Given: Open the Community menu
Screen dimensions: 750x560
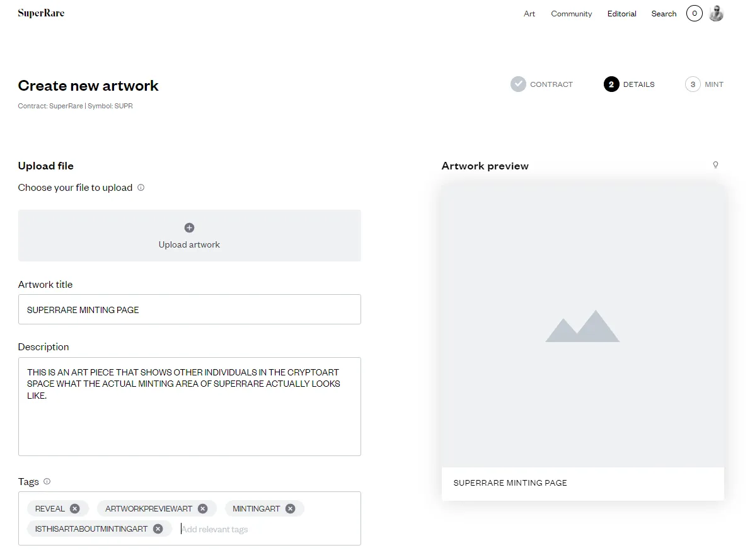Looking at the screenshot, I should (571, 14).
